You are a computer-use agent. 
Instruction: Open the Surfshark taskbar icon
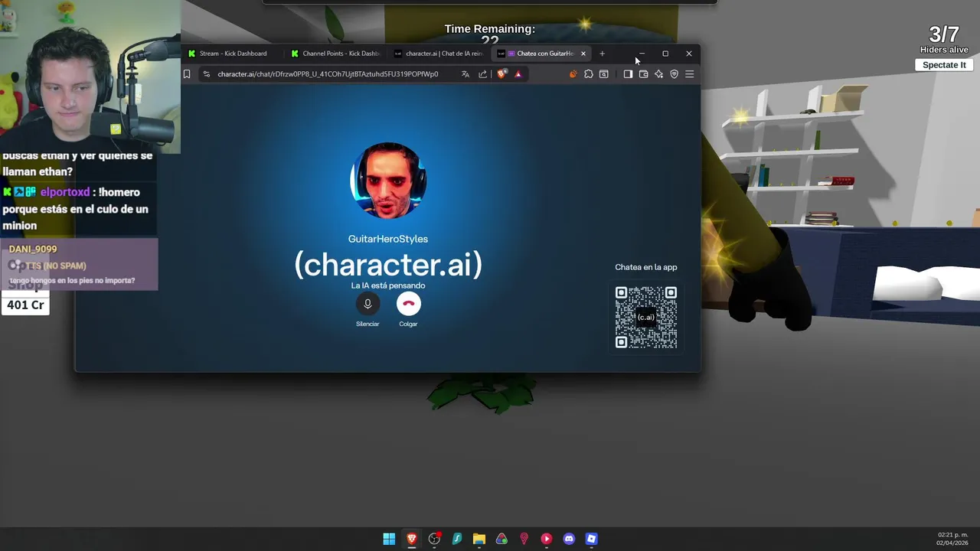(457, 539)
